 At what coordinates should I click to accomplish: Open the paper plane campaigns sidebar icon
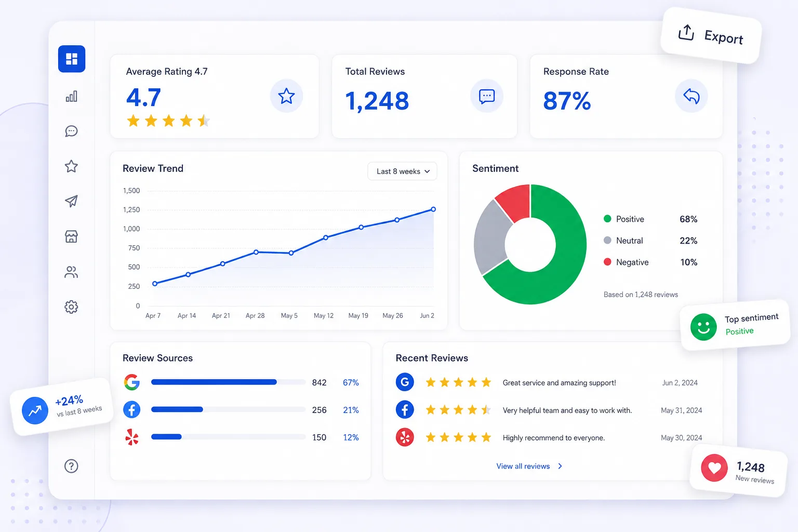pos(72,201)
